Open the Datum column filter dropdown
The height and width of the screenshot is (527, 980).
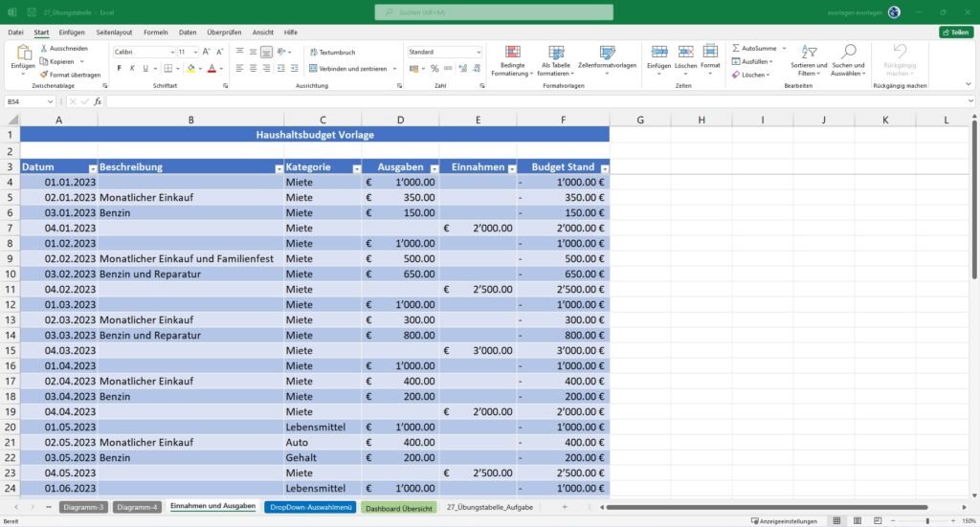click(93, 168)
